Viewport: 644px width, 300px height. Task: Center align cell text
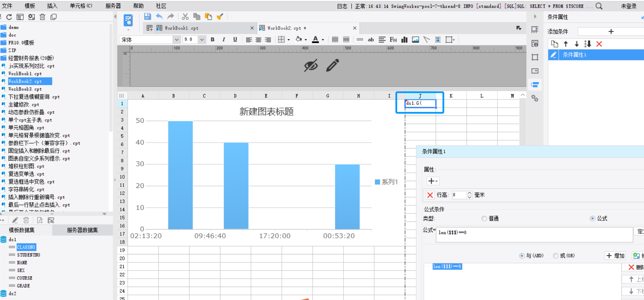coord(258,40)
